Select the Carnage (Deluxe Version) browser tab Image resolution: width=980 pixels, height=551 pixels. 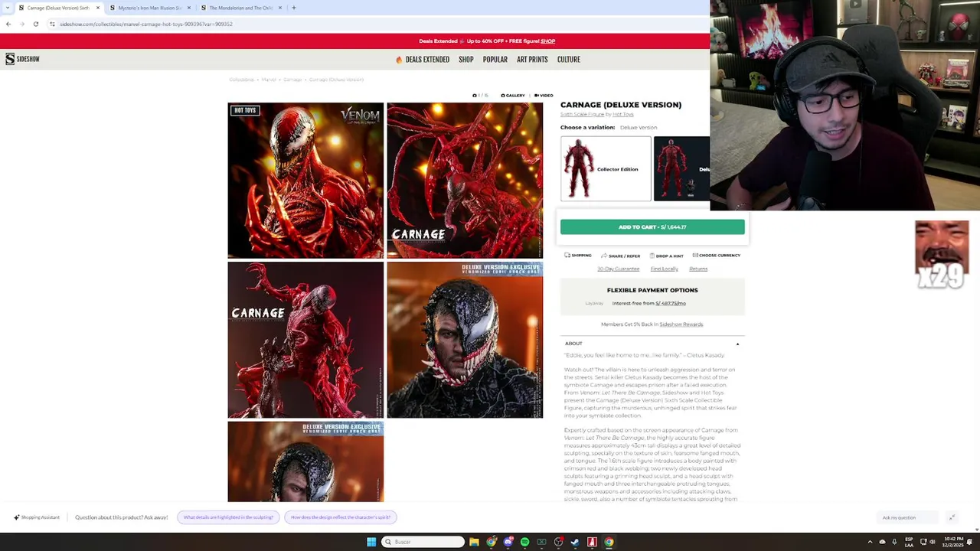point(58,8)
